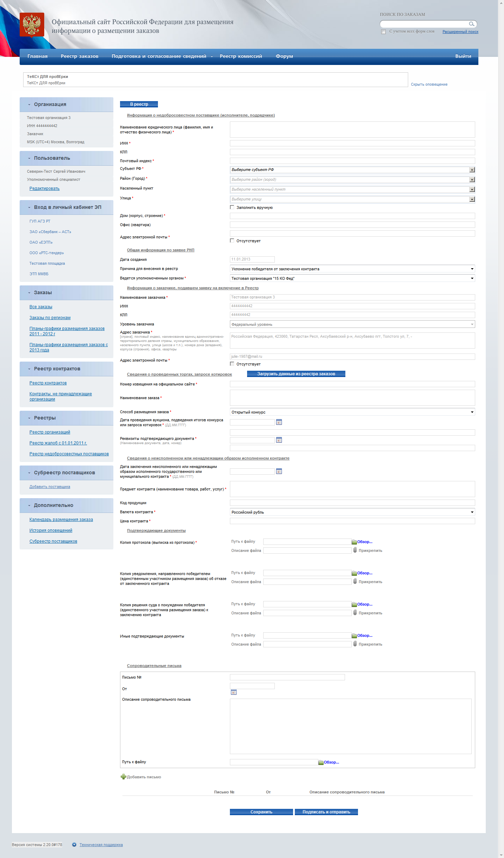Click 'Подписать и отправить' button
This screenshot has height=858, width=504.
(326, 812)
